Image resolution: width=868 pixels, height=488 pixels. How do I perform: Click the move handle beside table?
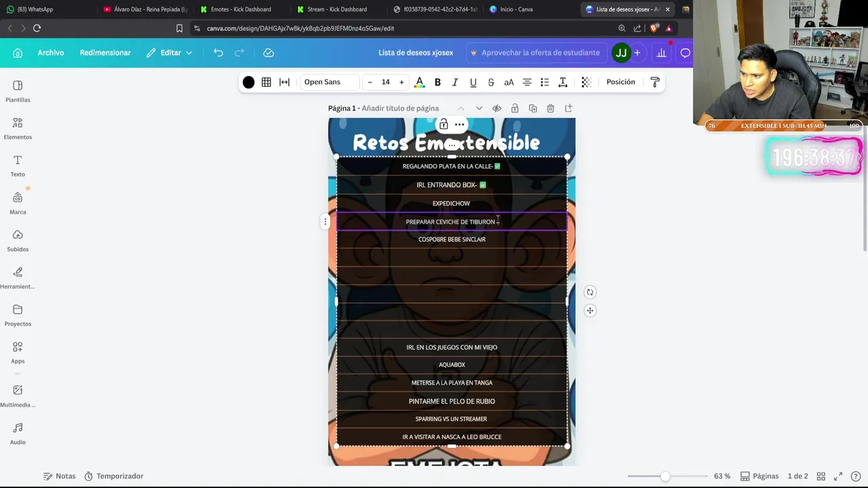point(590,310)
